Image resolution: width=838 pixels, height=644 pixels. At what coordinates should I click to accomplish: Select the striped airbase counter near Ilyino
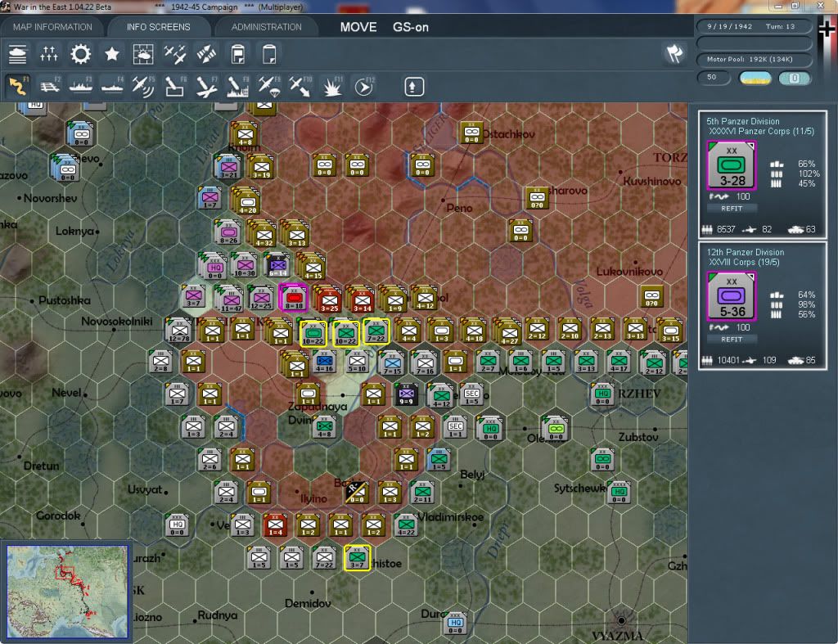pyautogui.click(x=357, y=493)
